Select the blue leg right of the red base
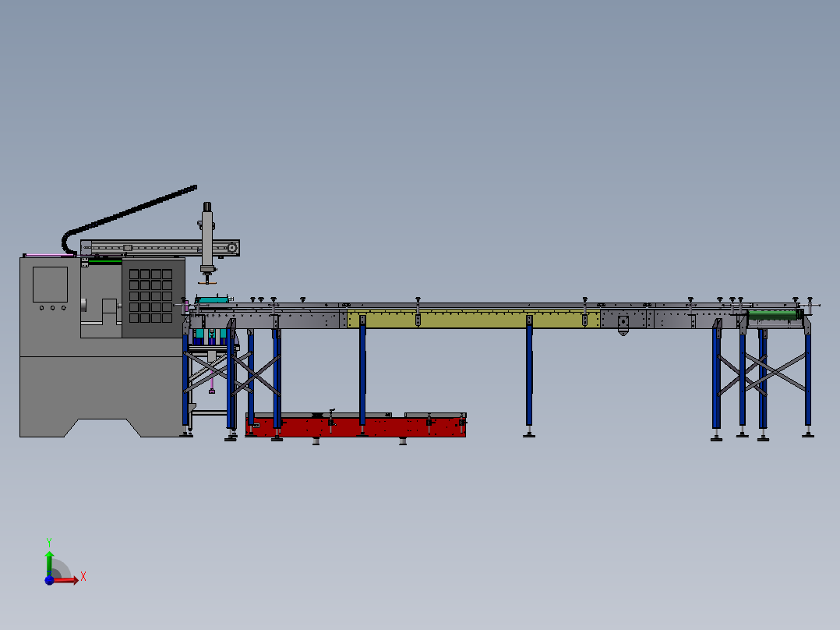This screenshot has width=840, height=630. [529, 378]
